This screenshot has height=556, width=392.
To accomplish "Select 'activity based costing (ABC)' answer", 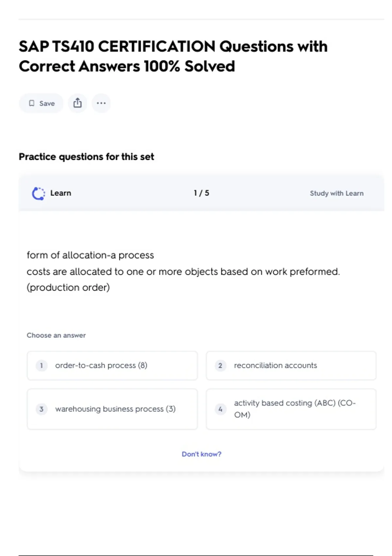I will (291, 409).
